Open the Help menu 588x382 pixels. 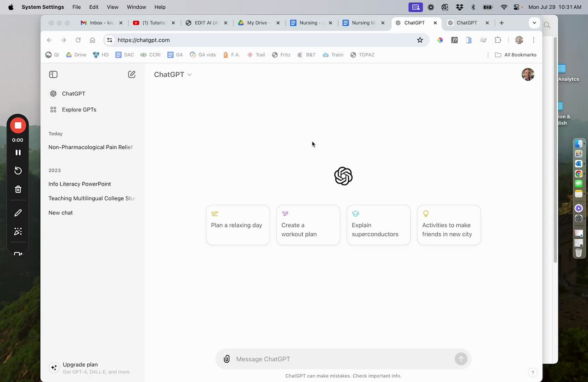point(160,7)
